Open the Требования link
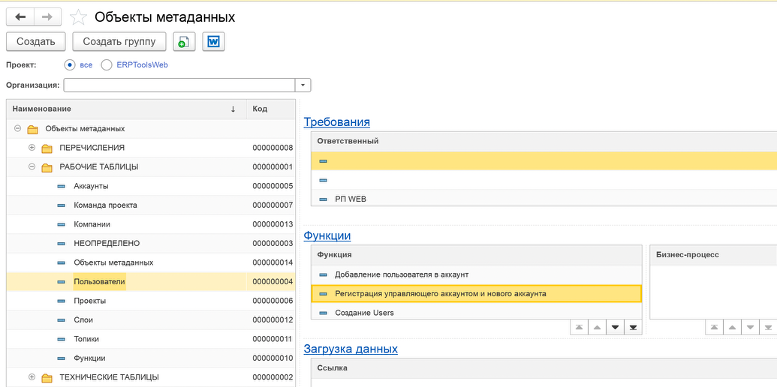This screenshot has width=778, height=388. pyautogui.click(x=337, y=122)
